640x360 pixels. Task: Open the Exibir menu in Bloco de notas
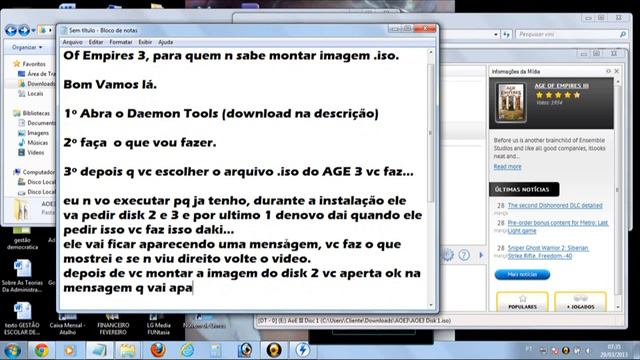coord(145,42)
